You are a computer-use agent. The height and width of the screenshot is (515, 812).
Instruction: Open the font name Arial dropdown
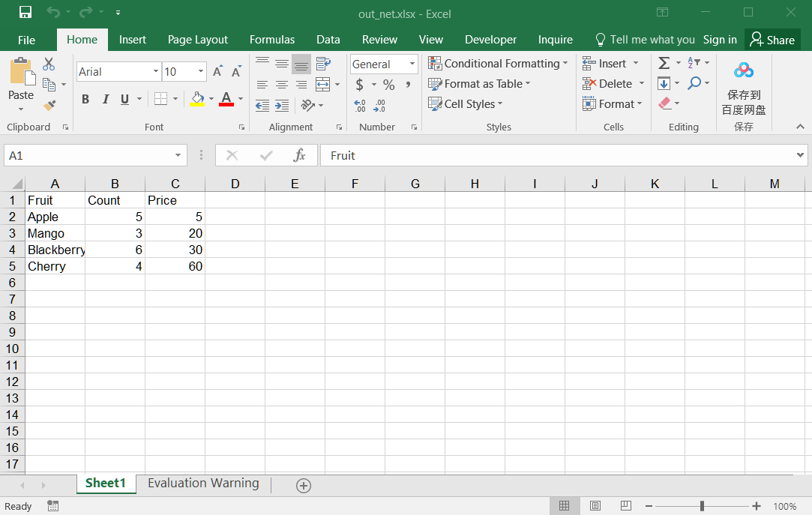click(156, 72)
